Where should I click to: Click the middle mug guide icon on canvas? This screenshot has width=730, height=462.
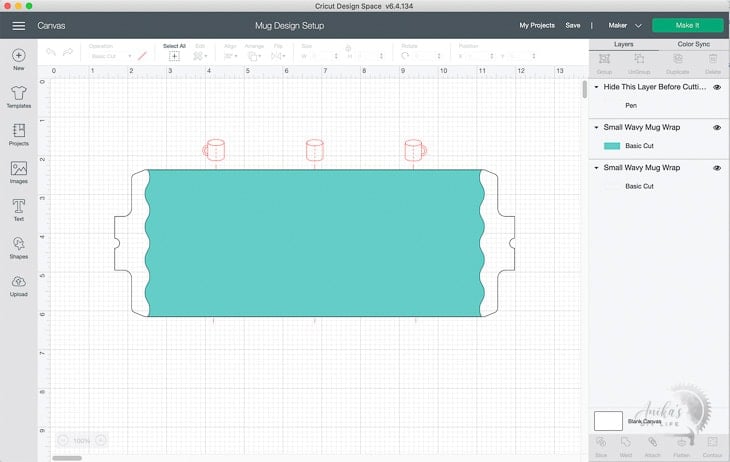pos(315,150)
